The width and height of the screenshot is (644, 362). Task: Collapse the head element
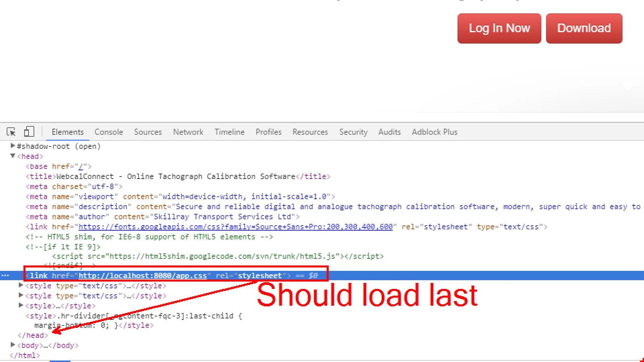pos(13,156)
